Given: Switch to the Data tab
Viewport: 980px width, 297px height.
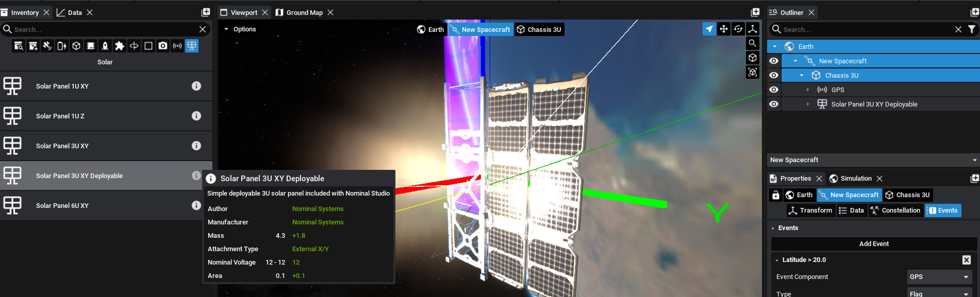Looking at the screenshot, I should 75,12.
